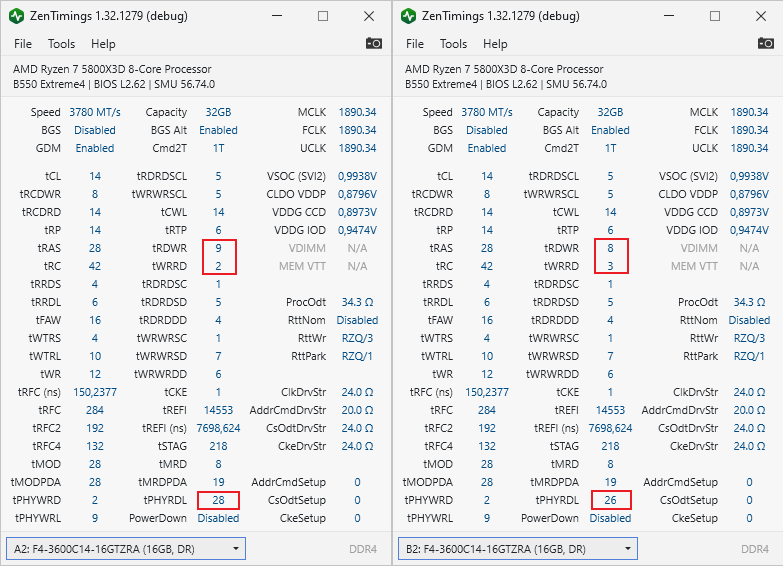
Task: Click ProcOdt value 34.3 Ω in left window
Action: [358, 302]
